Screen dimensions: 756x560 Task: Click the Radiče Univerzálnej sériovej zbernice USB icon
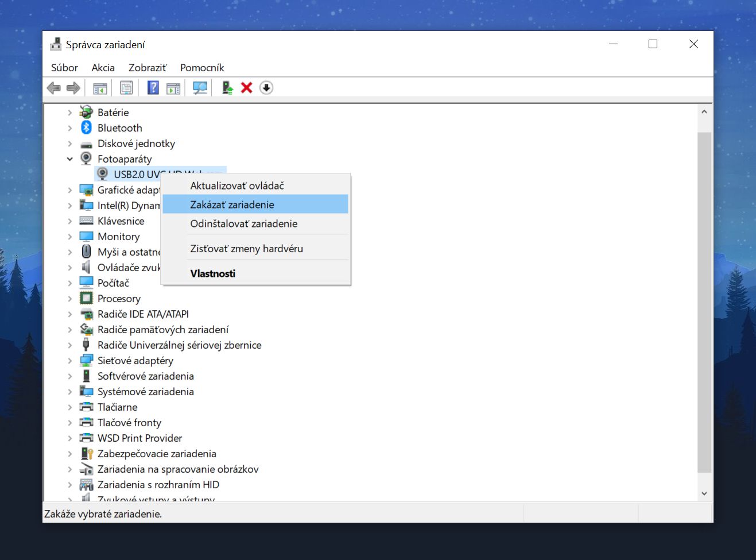pos(86,345)
